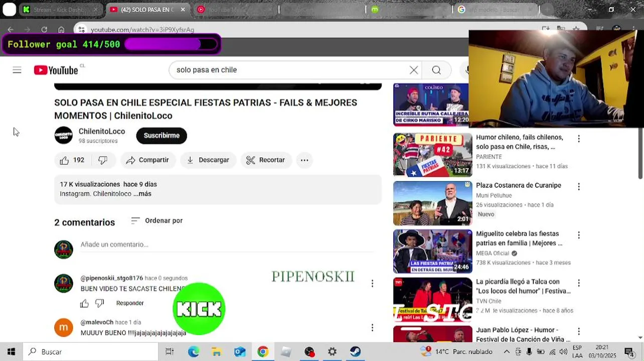This screenshot has height=361, width=644.
Task: Open Outlook from taskbar
Action: pyautogui.click(x=240, y=352)
